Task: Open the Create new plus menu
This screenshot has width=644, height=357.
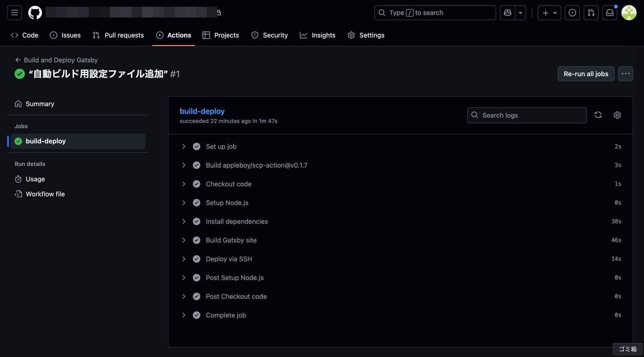Action: tap(549, 13)
